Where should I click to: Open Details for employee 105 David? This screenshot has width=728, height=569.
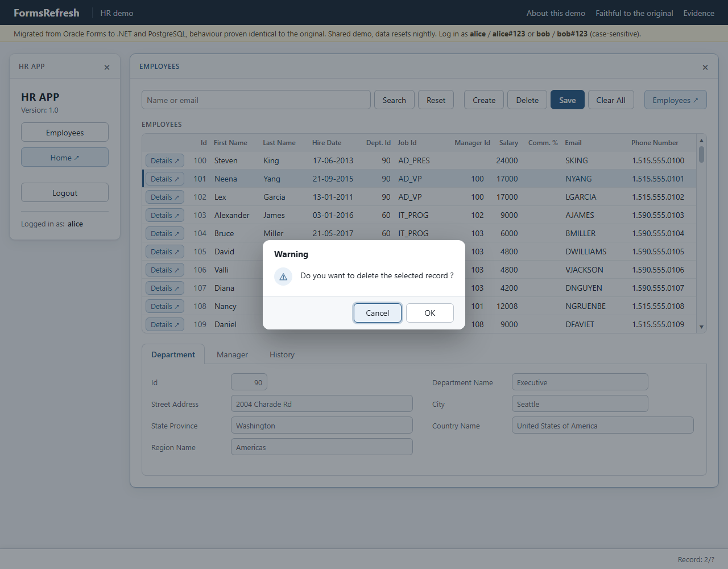pos(165,252)
